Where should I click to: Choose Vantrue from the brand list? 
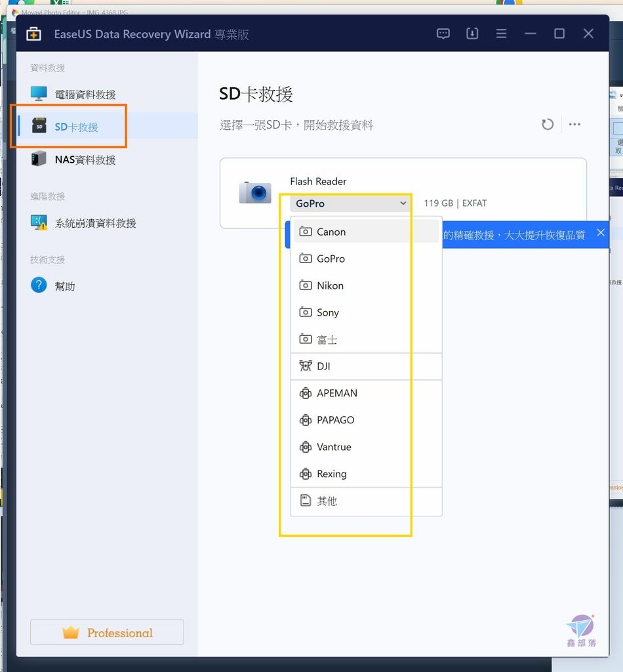pyautogui.click(x=366, y=447)
